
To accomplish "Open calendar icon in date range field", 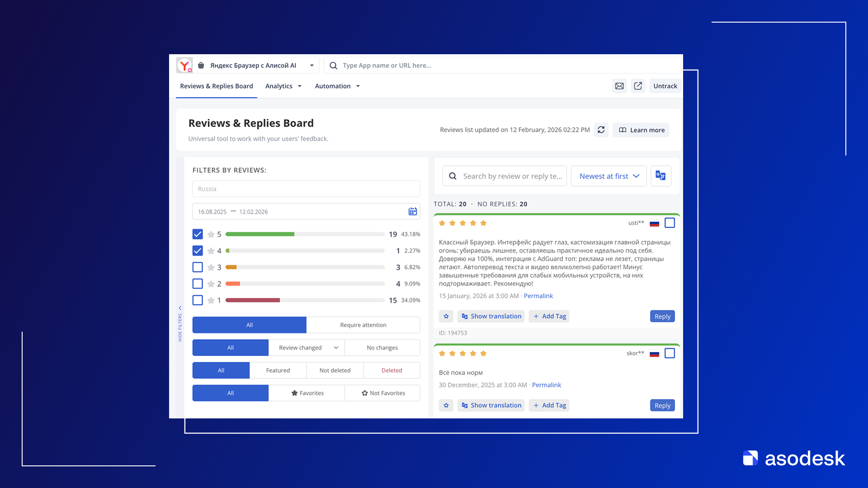I will (x=412, y=211).
